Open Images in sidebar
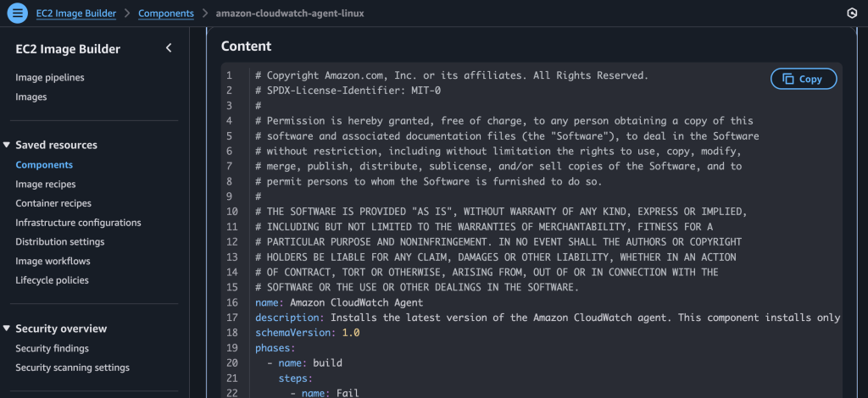The image size is (868, 398). point(31,97)
